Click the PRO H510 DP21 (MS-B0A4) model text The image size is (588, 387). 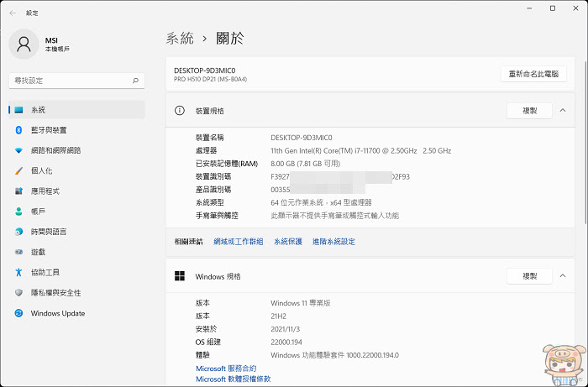click(x=210, y=79)
